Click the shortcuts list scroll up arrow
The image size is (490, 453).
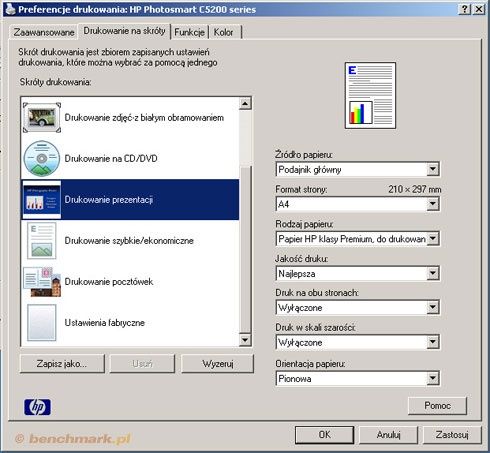point(245,103)
